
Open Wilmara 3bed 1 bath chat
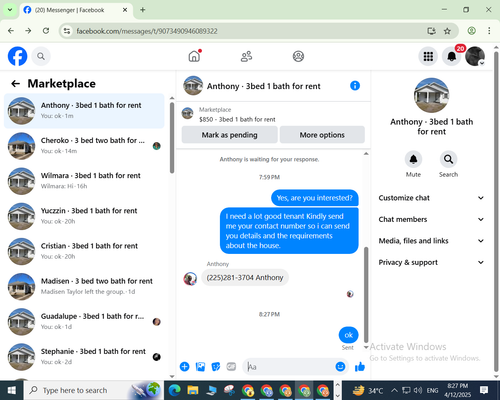click(x=84, y=181)
